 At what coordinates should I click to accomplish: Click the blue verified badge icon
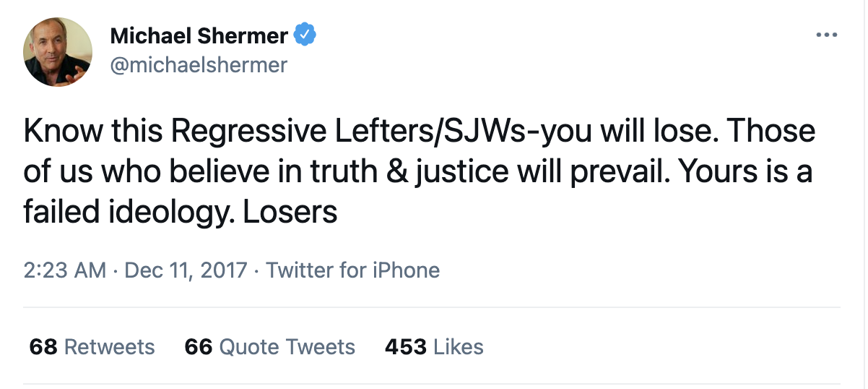click(303, 35)
